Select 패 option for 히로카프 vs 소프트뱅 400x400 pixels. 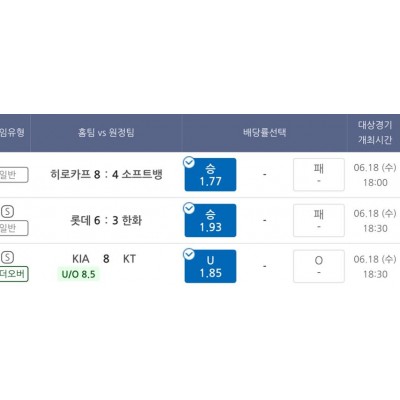click(x=319, y=175)
